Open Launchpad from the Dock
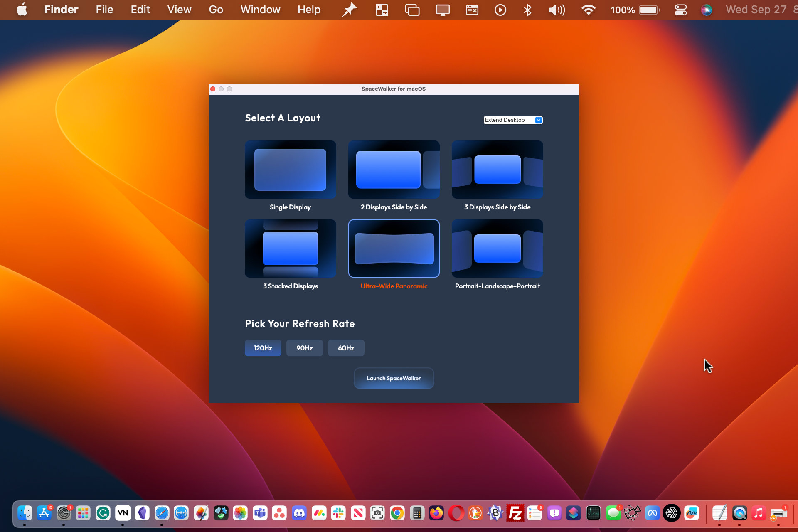798x532 pixels. point(84,513)
